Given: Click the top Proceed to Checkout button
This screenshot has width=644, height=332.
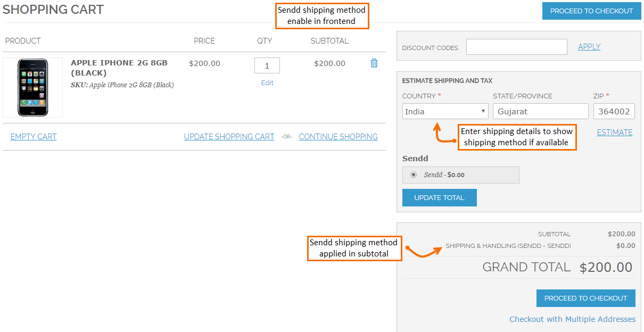Looking at the screenshot, I should pos(592,11).
